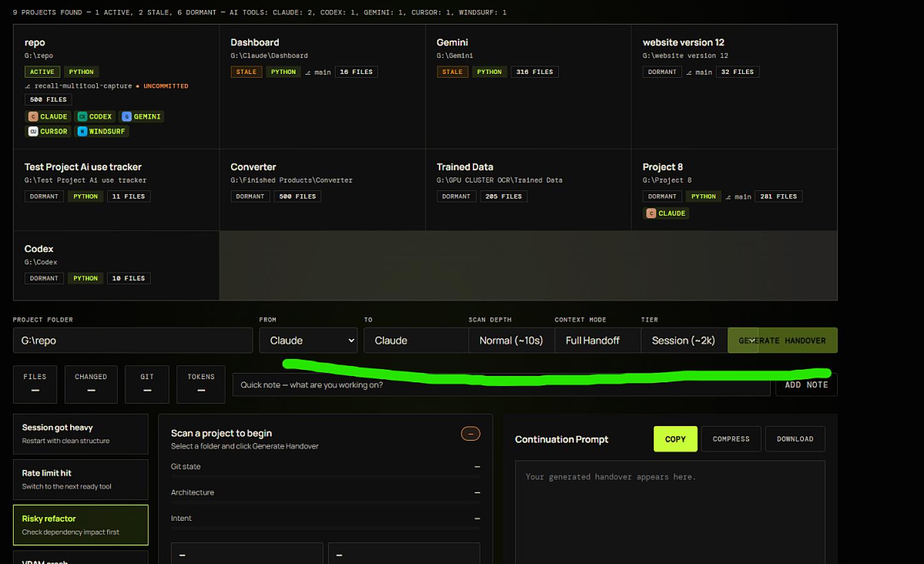
Task: Click the Quick note input field
Action: tap(501, 385)
